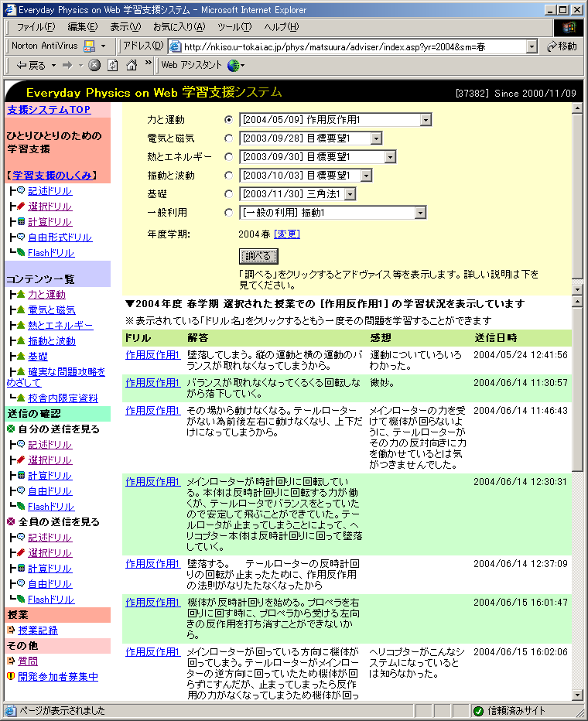Viewport: 588px width, 721px height.
Task: Click the trusted sites status icon
Action: pyautogui.click(x=478, y=711)
